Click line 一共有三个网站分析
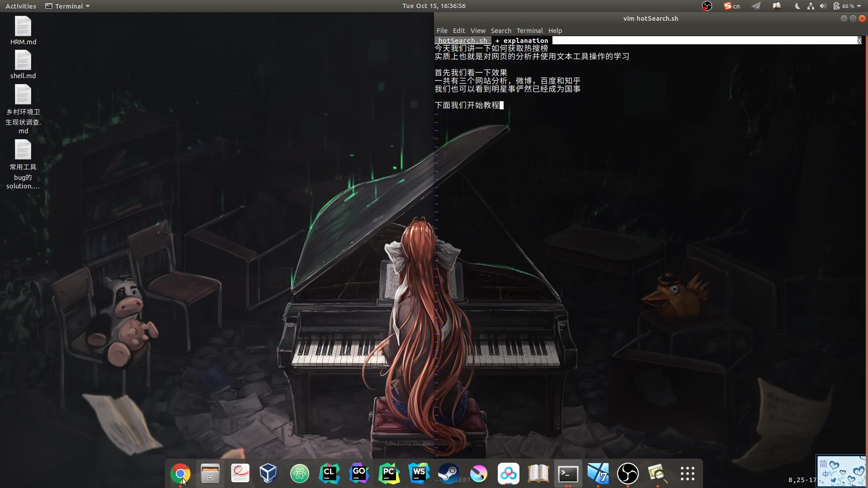Viewport: 868px width, 488px height. pos(508,81)
